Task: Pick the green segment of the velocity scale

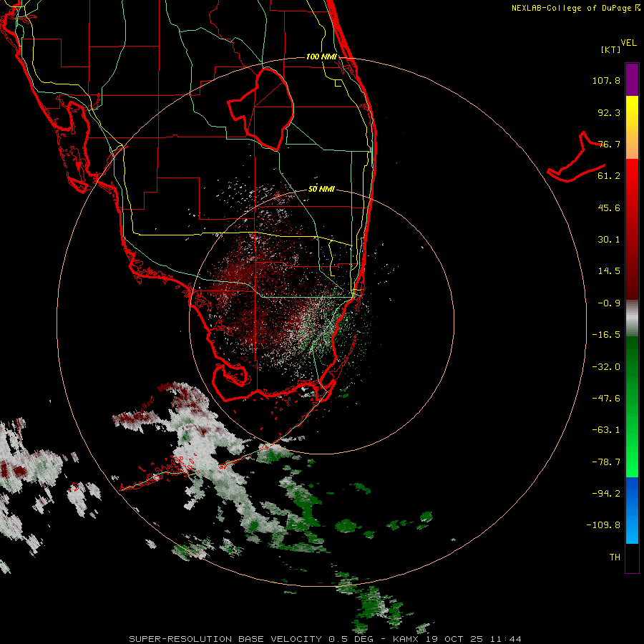Action: click(632, 406)
